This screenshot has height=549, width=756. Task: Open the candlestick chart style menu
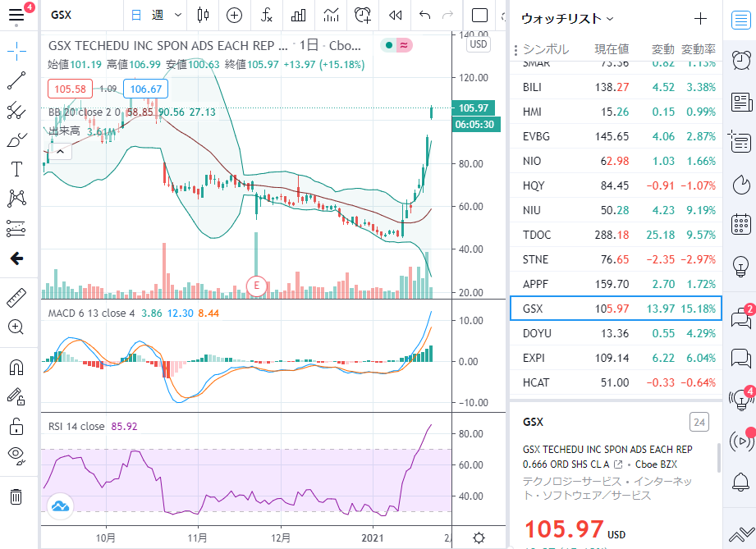point(203,16)
